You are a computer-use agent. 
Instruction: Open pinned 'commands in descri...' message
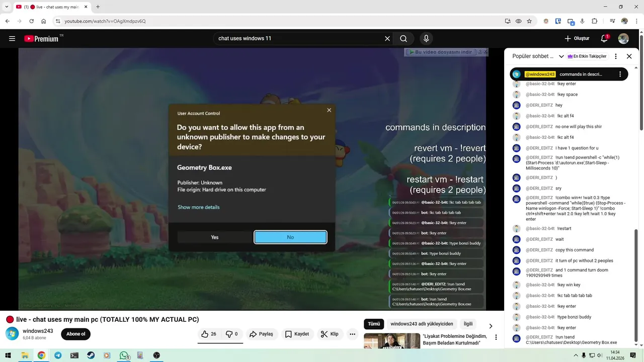coord(581,74)
